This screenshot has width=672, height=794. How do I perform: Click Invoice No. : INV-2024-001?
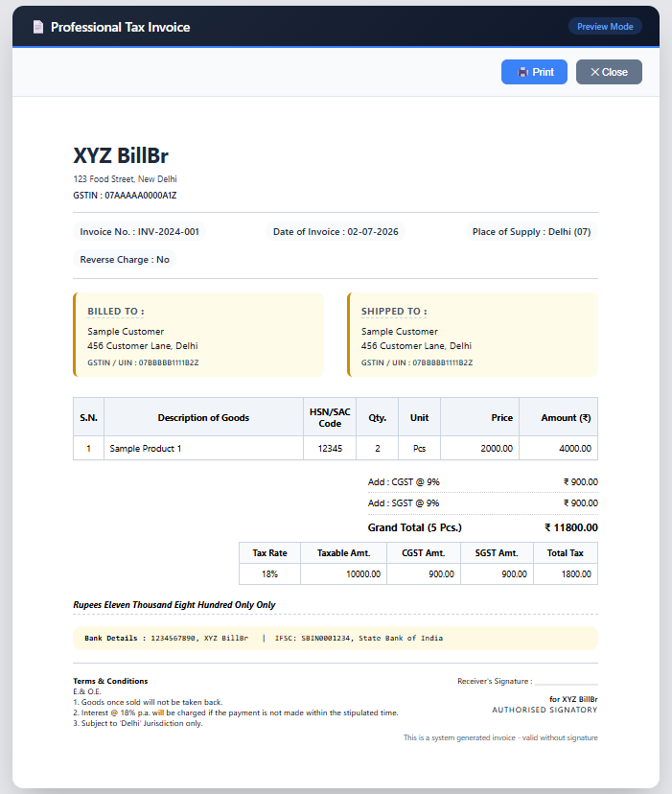139,232
